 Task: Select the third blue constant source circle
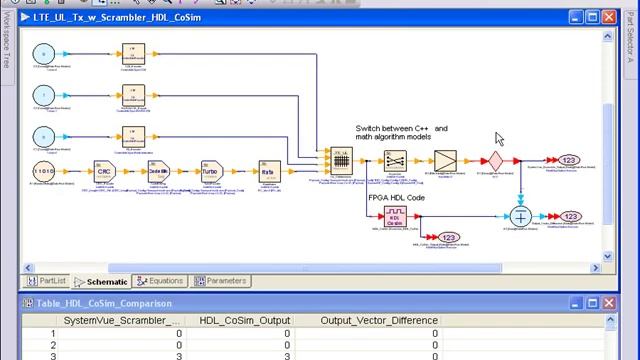44,137
